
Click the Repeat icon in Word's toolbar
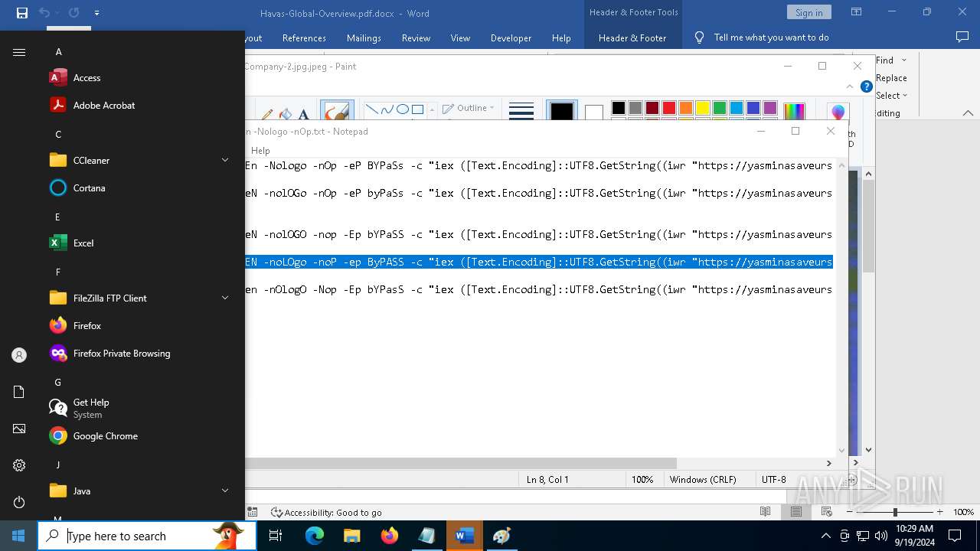click(73, 13)
